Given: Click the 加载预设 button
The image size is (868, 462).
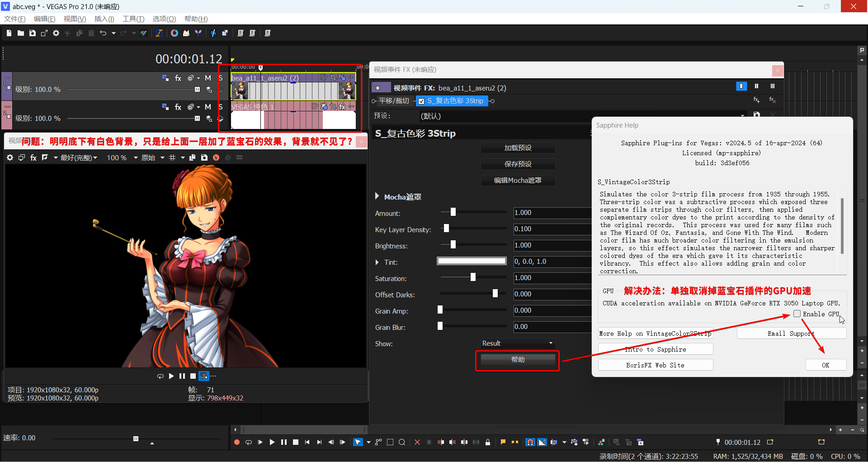Looking at the screenshot, I should pos(518,148).
